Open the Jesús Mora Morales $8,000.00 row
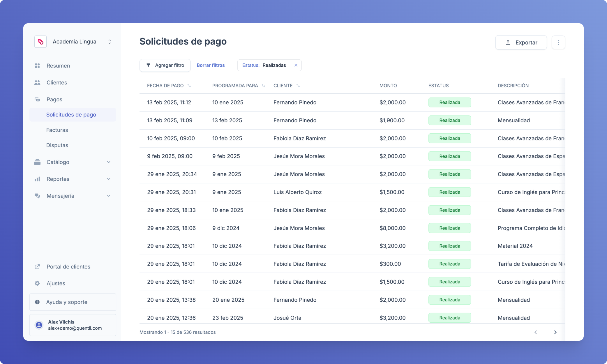 coord(299,228)
